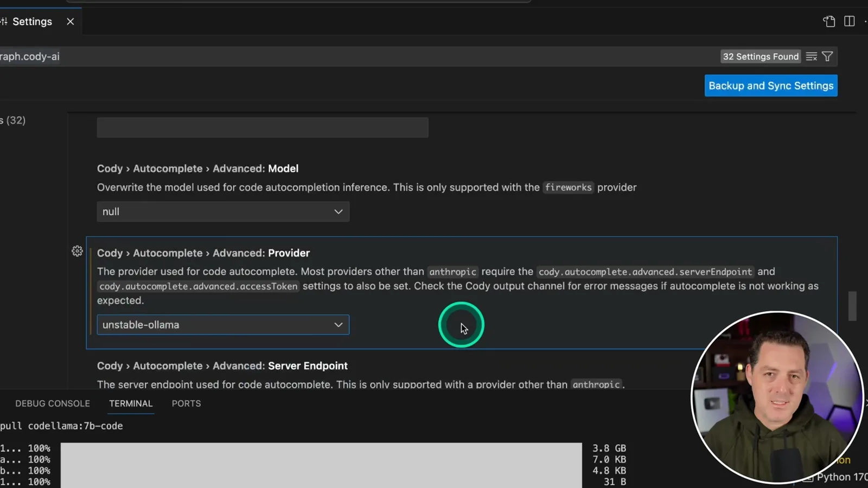The height and width of the screenshot is (488, 868).
Task: Click the fireworks code label
Action: [568, 188]
